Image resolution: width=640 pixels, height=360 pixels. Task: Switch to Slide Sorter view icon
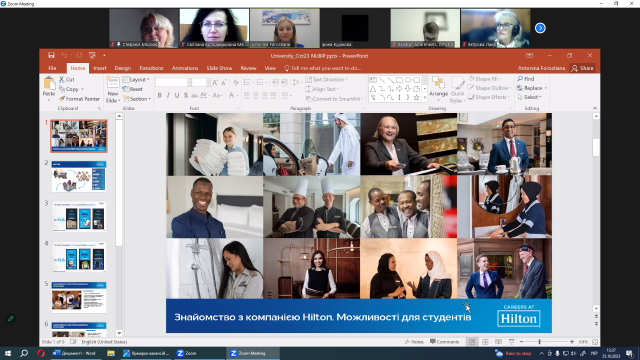click(x=485, y=342)
